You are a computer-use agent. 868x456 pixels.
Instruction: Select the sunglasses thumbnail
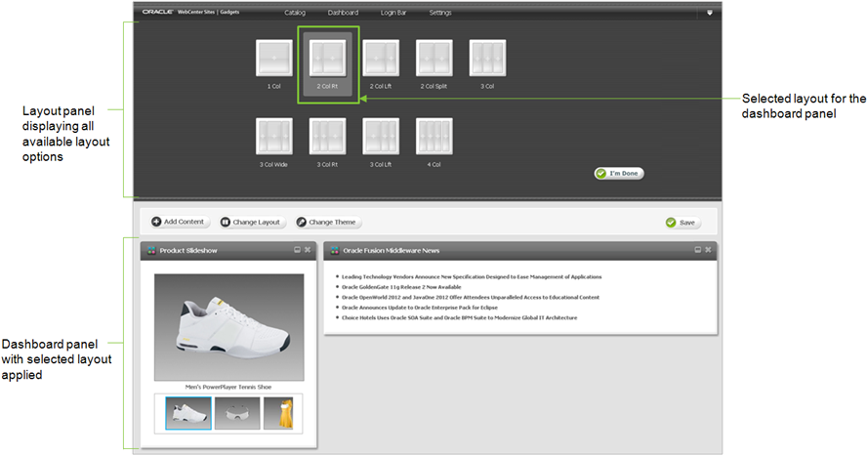click(x=237, y=413)
